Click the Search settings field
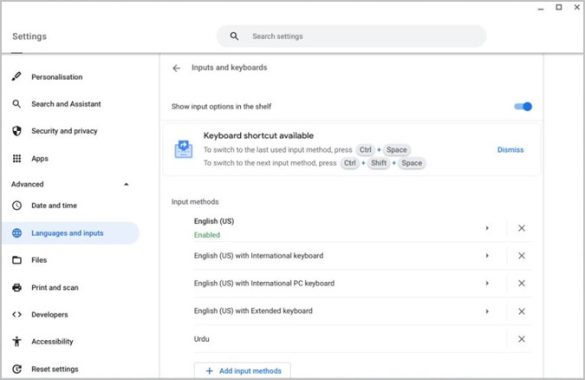Image resolution: width=585 pixels, height=380 pixels. point(351,36)
